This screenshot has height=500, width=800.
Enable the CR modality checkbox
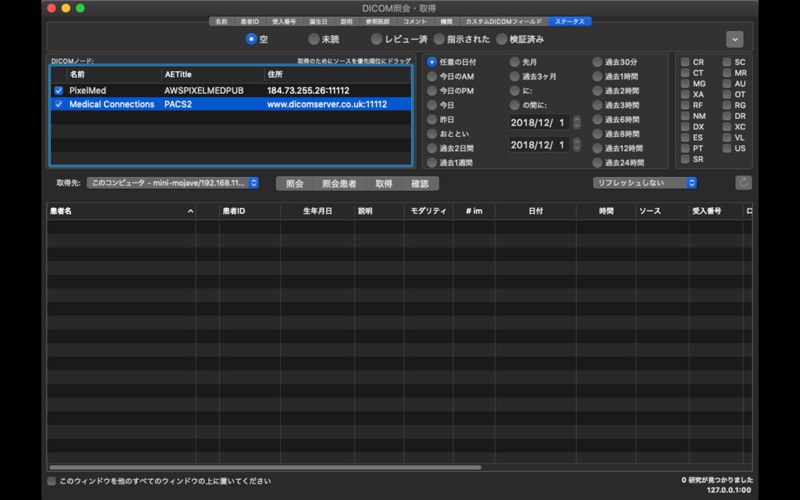(685, 62)
